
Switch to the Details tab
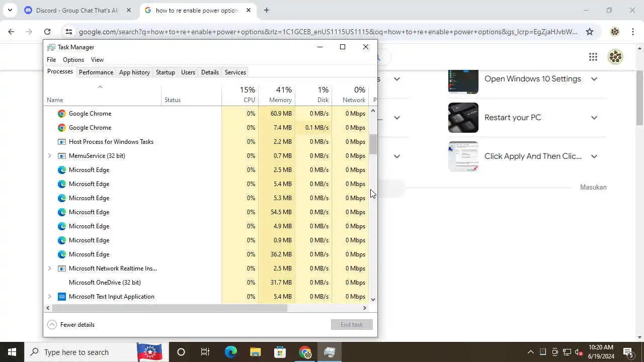tap(210, 72)
